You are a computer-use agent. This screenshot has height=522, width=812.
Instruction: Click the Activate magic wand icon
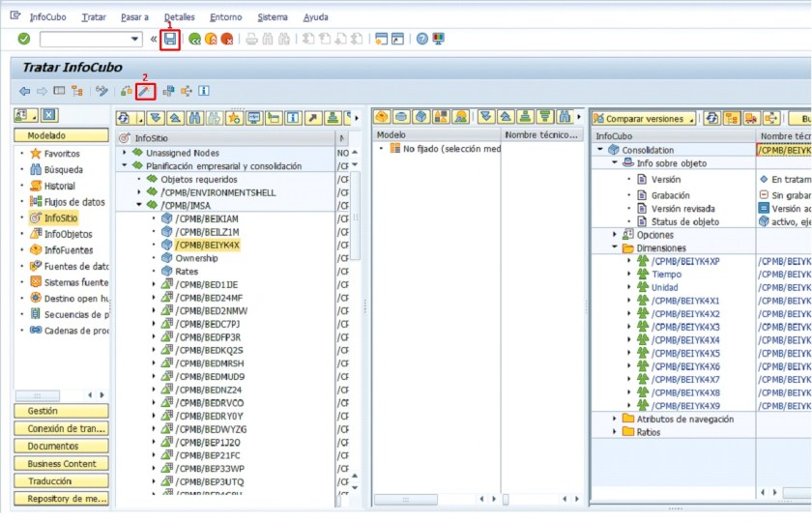(x=144, y=91)
